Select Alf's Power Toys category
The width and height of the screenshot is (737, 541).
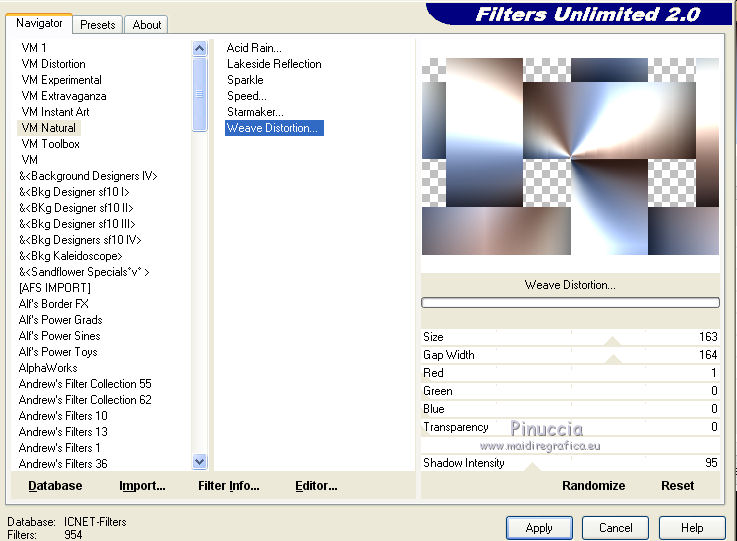[58, 352]
